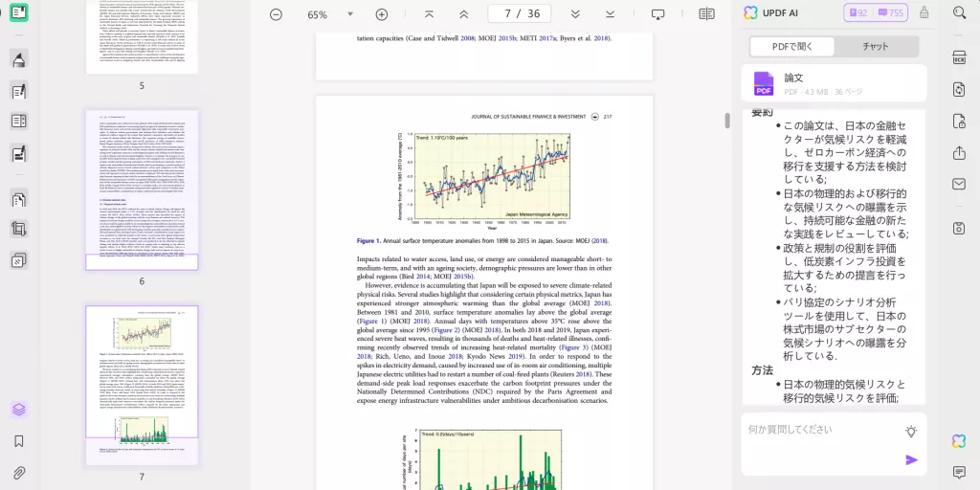Open the 65% zoom level dropdown
The image size is (980, 490).
click(x=350, y=13)
